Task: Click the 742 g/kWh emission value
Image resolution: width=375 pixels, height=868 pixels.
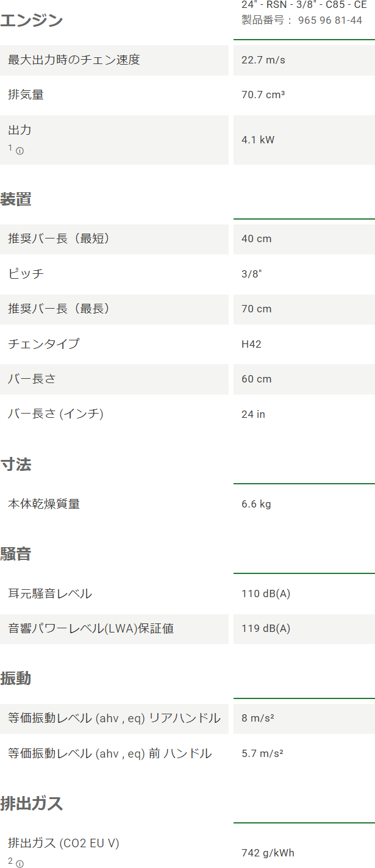Action: click(268, 853)
